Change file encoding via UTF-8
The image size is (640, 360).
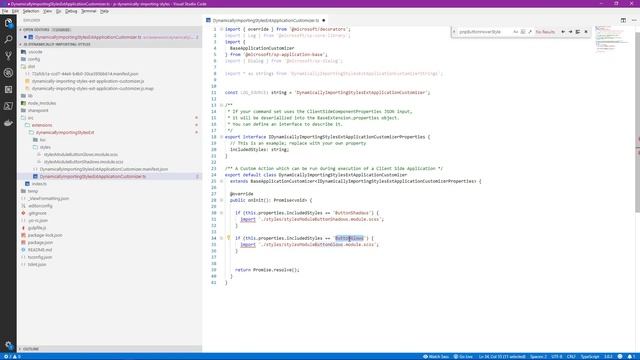pos(557,356)
